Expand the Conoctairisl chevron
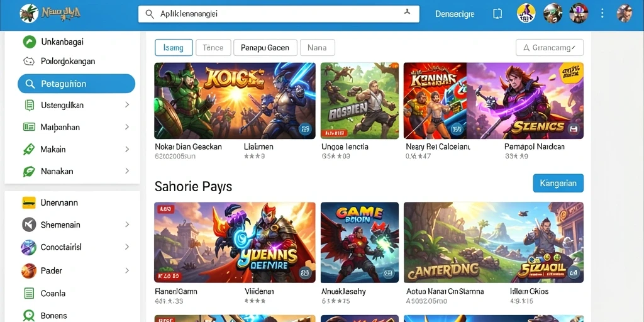This screenshot has width=644, height=322. click(127, 247)
